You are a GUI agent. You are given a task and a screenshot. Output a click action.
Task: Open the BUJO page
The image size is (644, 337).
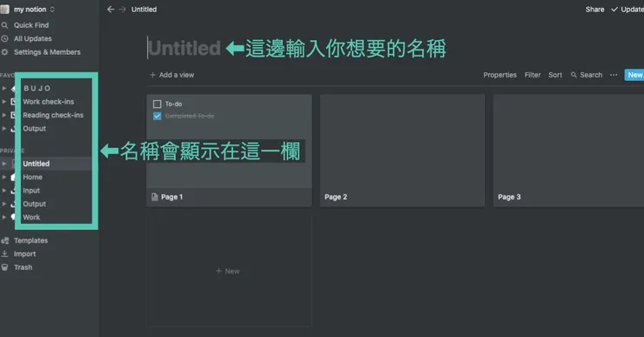click(x=37, y=88)
